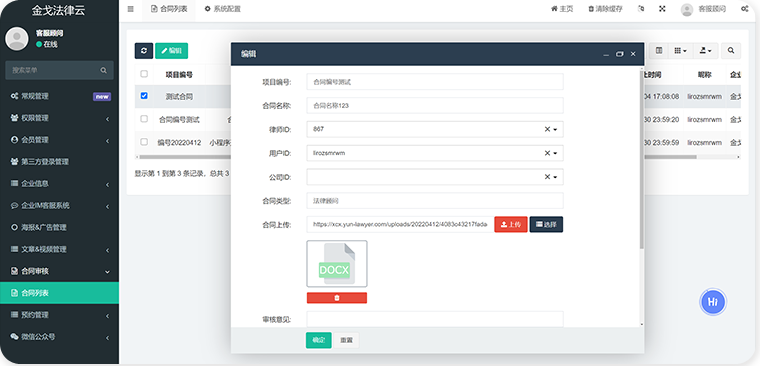Image resolution: width=760 pixels, height=366 pixels.
Task: Click the new badge beside 常规管理
Action: [102, 96]
